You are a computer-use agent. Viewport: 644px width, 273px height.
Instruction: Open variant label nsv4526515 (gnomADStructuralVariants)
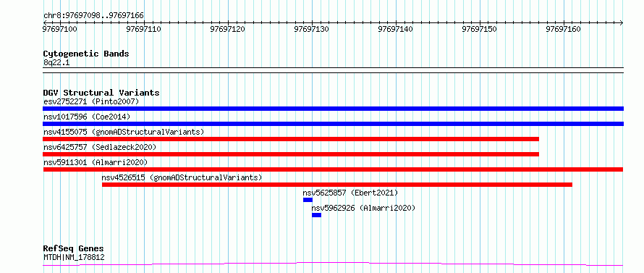click(182, 177)
